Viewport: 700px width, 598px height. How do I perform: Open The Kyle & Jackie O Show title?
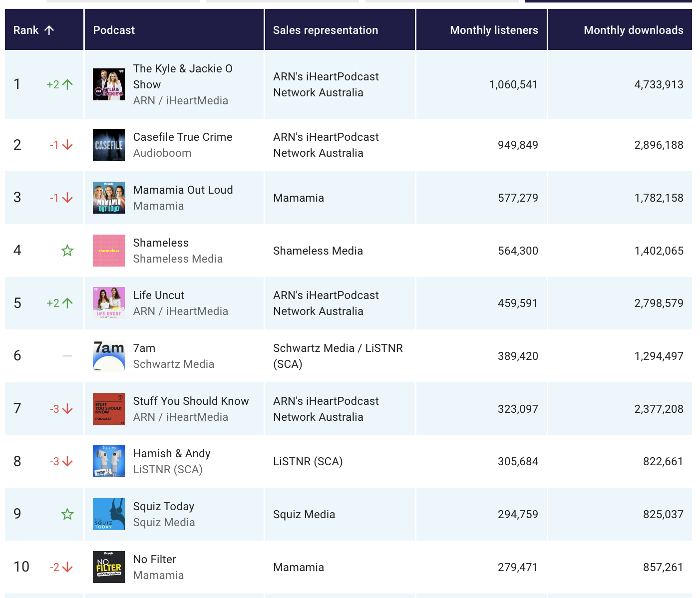point(183,76)
